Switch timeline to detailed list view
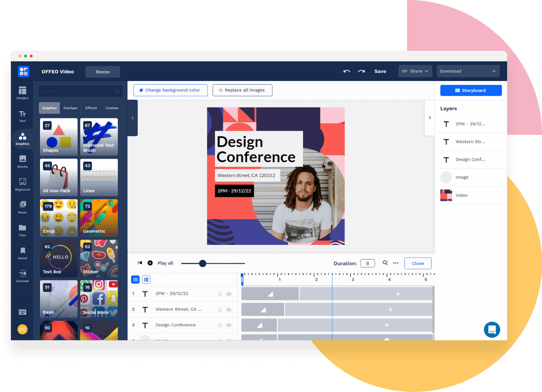542x392 pixels. [x=146, y=279]
